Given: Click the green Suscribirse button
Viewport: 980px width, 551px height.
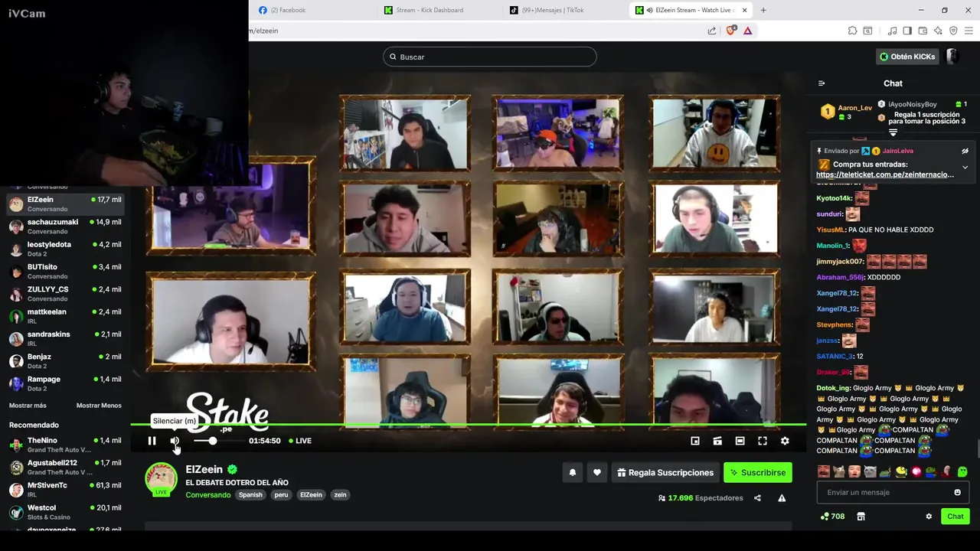Looking at the screenshot, I should 758,473.
